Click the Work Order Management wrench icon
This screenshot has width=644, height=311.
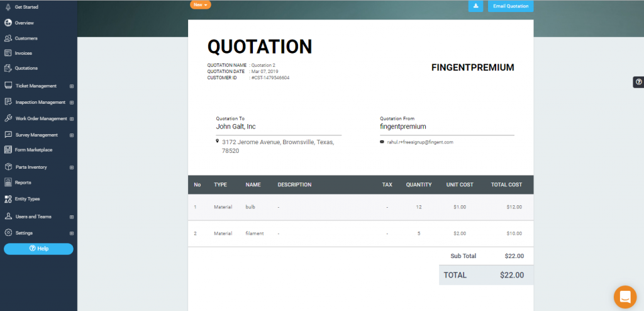(x=8, y=118)
